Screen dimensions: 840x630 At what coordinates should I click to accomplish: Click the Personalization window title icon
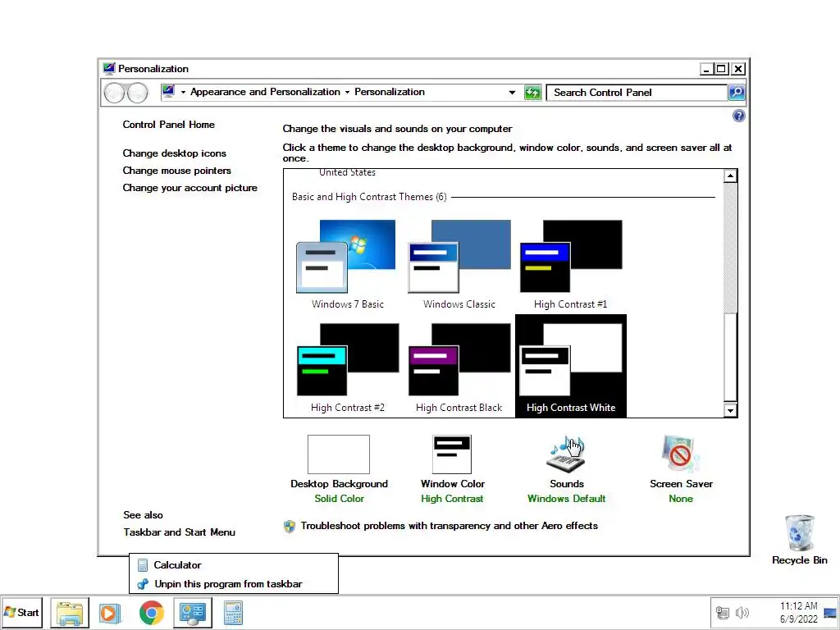[109, 69]
